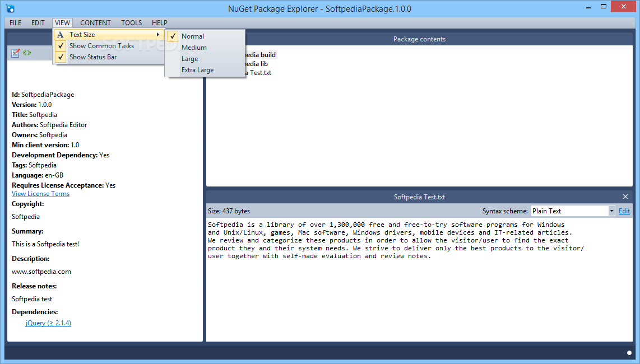Click the Version: 1.0.0 text
The height and width of the screenshot is (364, 640).
click(31, 105)
